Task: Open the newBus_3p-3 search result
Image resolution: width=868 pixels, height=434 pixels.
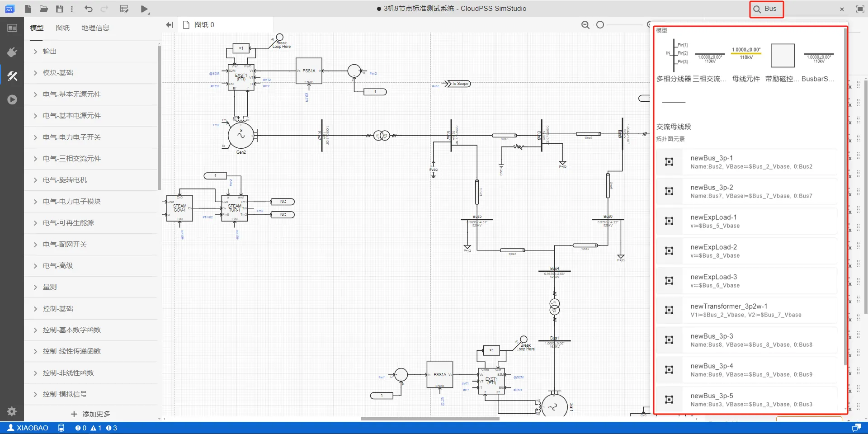Action: (x=747, y=340)
